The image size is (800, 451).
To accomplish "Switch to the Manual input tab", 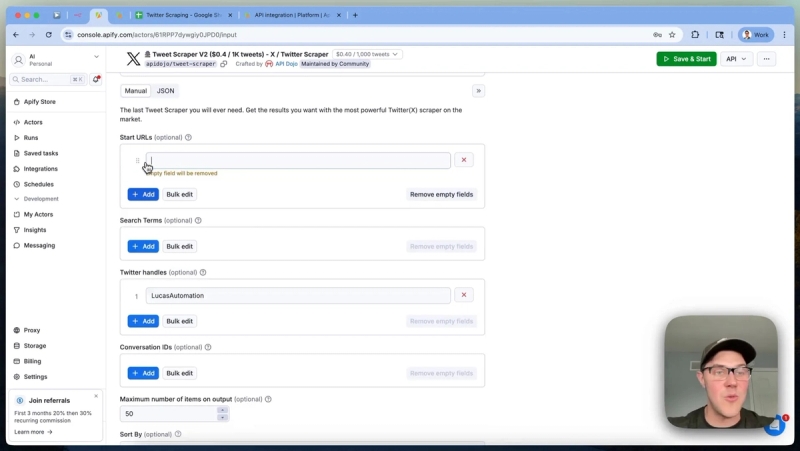I will (136, 91).
